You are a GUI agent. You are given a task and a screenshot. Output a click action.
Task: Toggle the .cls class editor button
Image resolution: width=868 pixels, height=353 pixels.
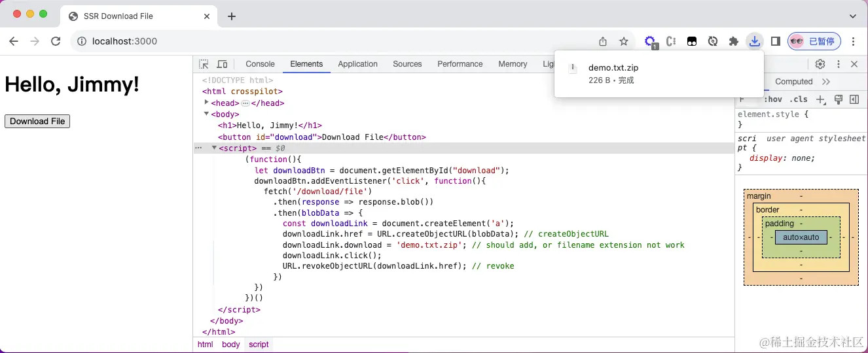pyautogui.click(x=799, y=99)
